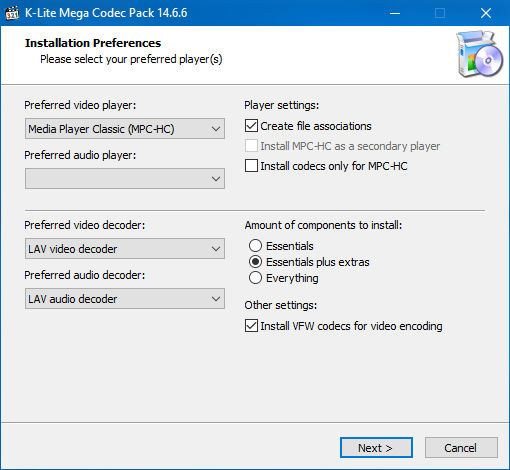Open the Preferred audio player dropdown

pos(125,179)
